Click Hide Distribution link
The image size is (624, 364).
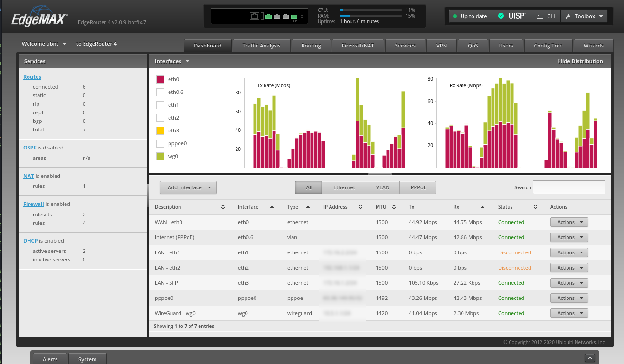[x=580, y=61]
